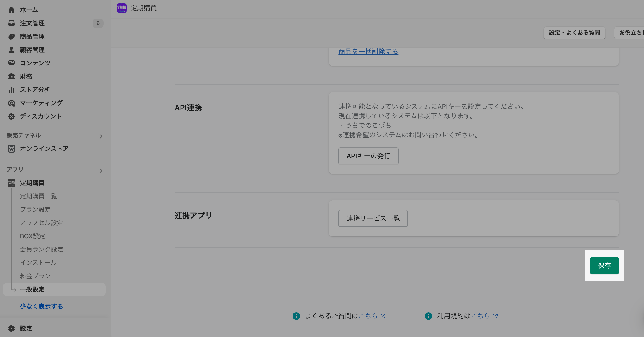This screenshot has height=337, width=644.
Task: Click the ディスカウント badge icon
Action: click(11, 116)
